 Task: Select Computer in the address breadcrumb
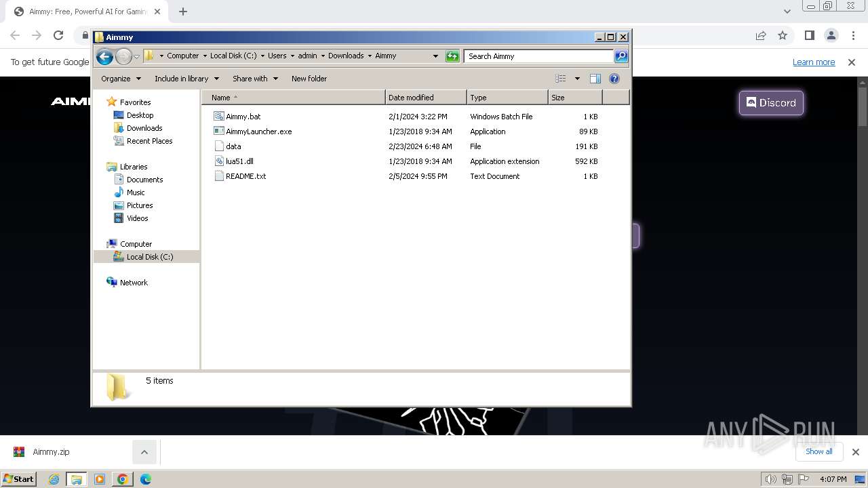tap(182, 56)
